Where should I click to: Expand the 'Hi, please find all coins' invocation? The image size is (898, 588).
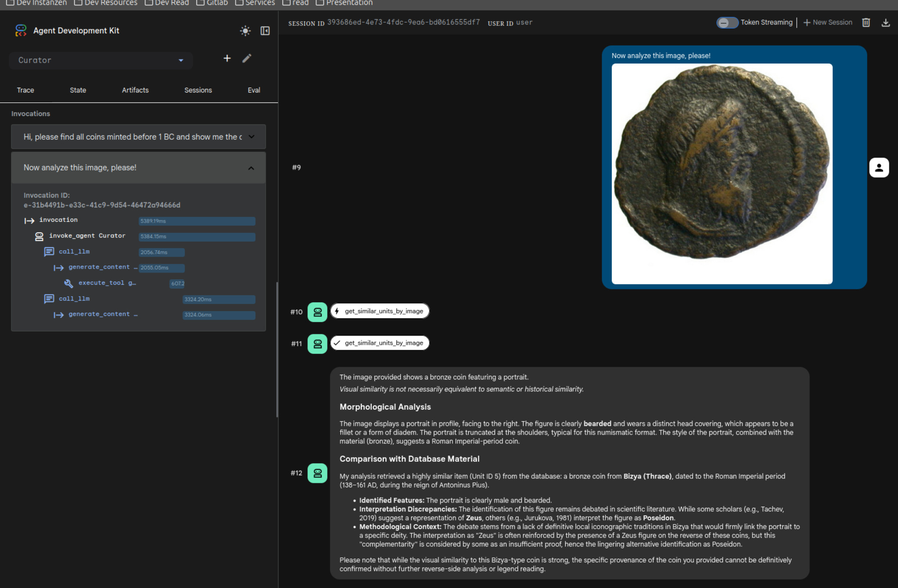click(251, 137)
